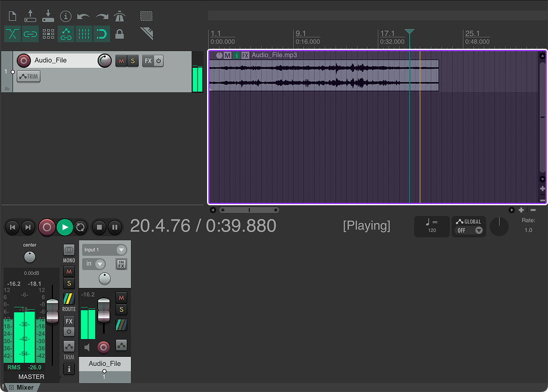
Task: Mute Audio_File in mixer strip
Action: tap(121, 297)
